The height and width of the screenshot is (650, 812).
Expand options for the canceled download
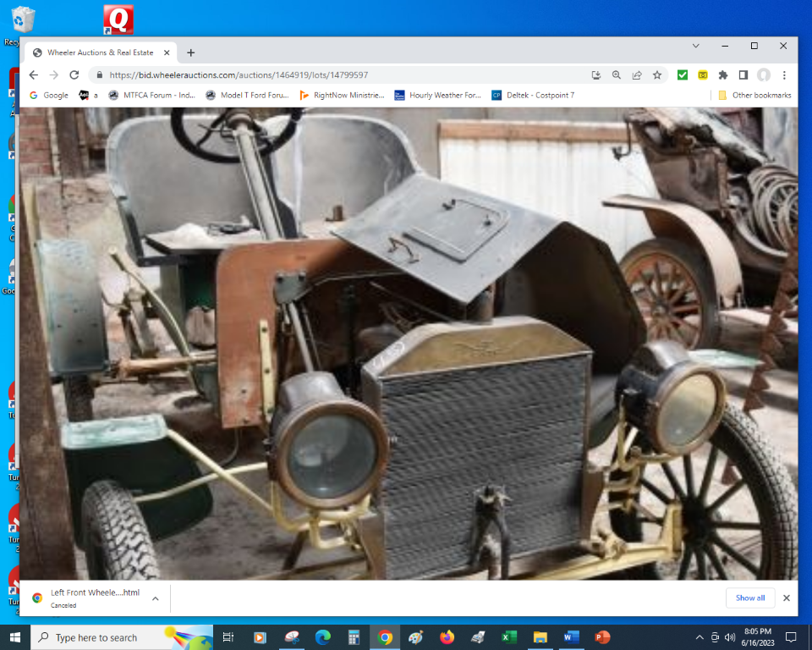tap(155, 598)
